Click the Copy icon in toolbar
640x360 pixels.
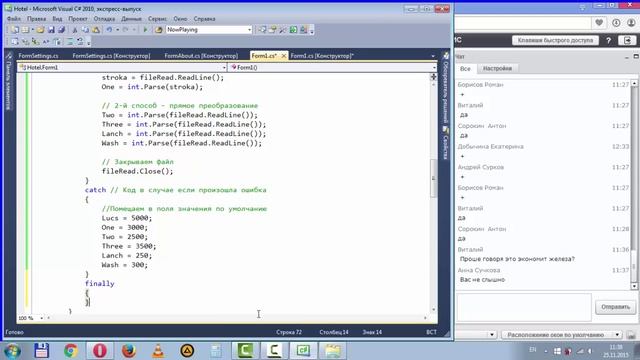(x=85, y=30)
